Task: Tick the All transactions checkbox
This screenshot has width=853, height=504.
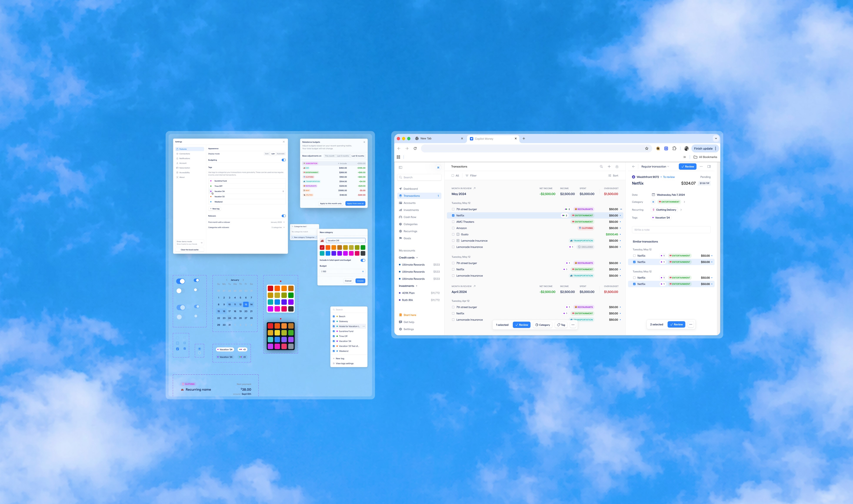Action: (453, 176)
